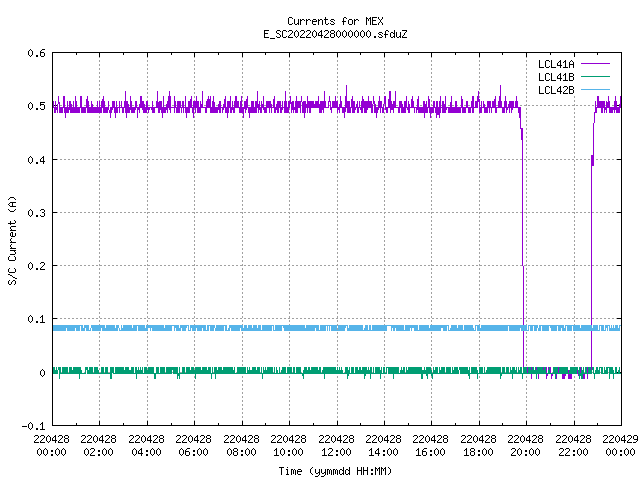Click the 220428 00:00 x-axis tick label

click(x=51, y=445)
